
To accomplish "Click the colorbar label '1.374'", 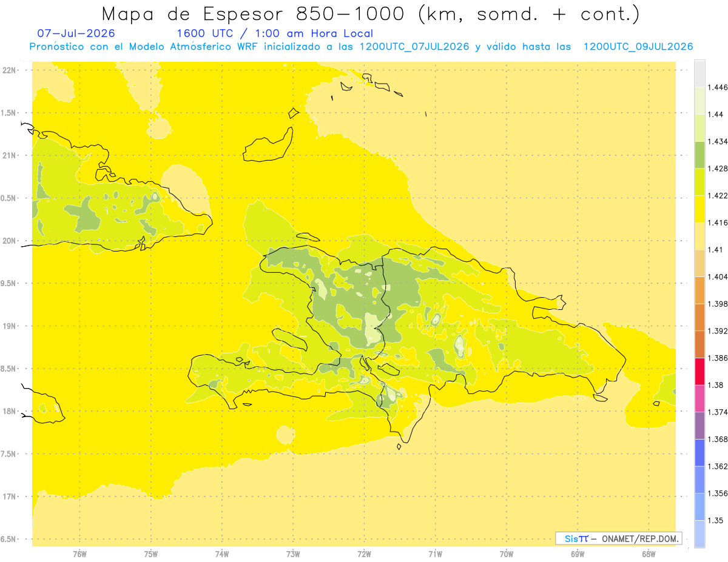I will (x=718, y=412).
